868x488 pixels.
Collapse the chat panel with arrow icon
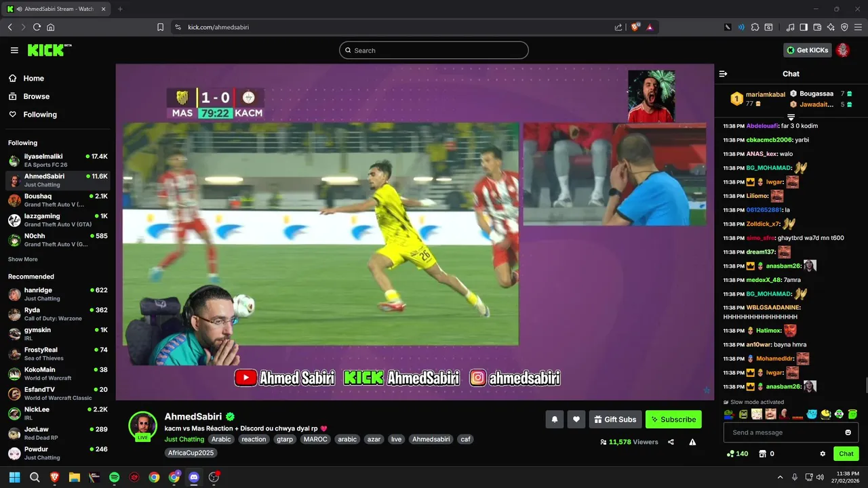[723, 74]
